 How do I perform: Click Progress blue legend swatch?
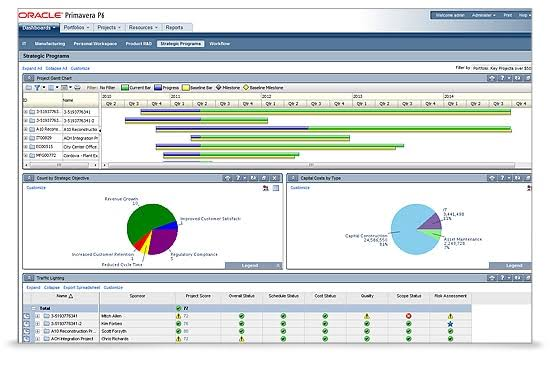pyautogui.click(x=158, y=88)
